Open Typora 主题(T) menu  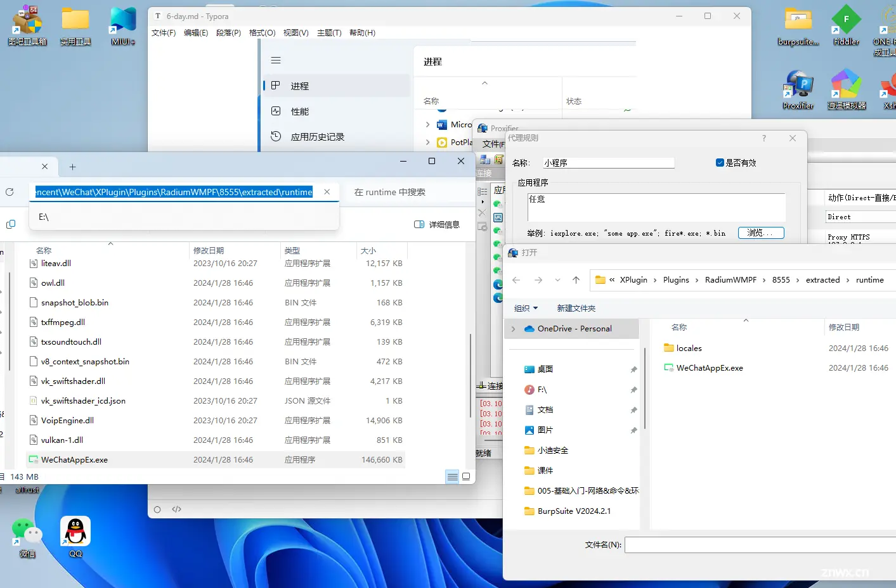pos(329,33)
